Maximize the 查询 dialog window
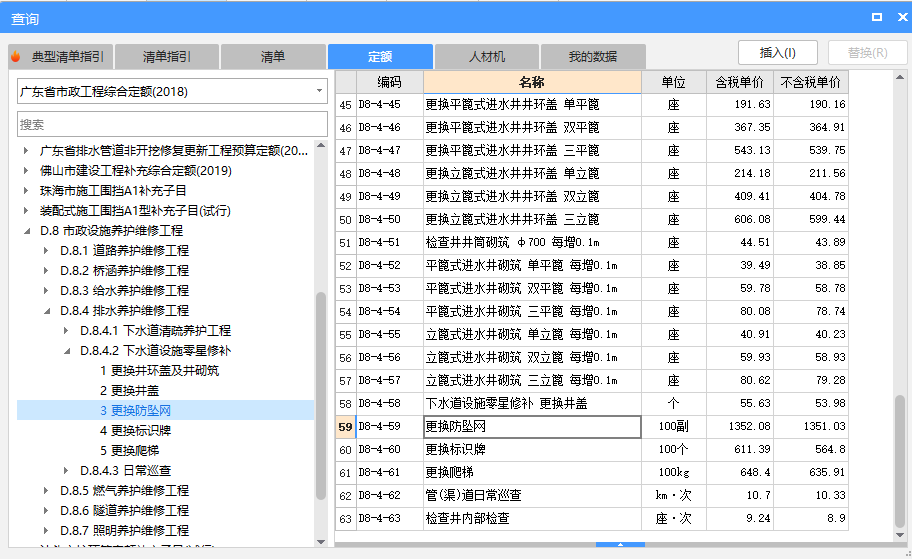This screenshot has height=559, width=912. coord(877,17)
